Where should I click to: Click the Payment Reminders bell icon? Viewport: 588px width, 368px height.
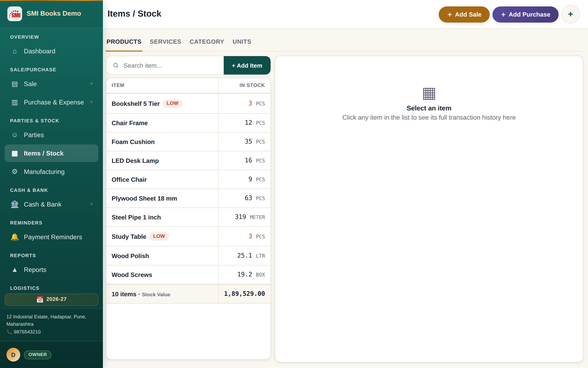(14, 237)
